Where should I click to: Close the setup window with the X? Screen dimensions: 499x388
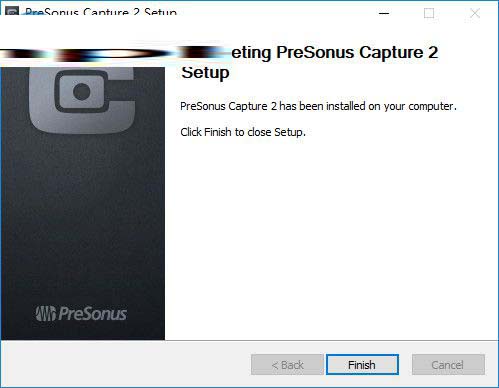pyautogui.click(x=475, y=13)
